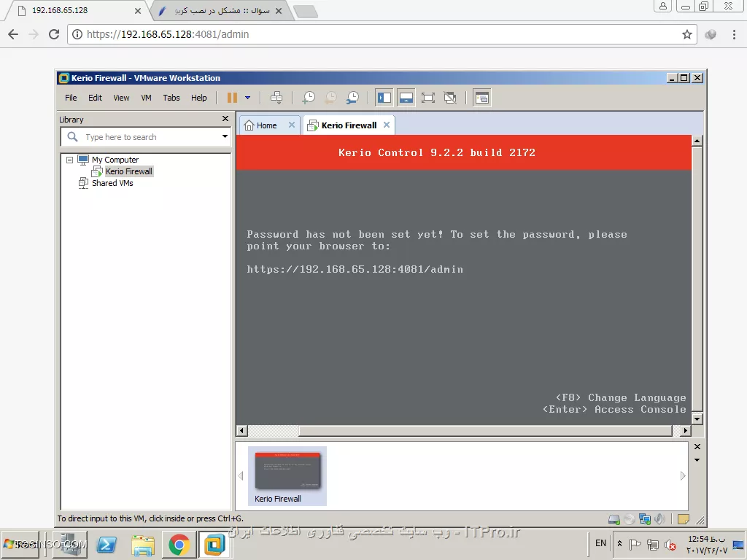This screenshot has width=747, height=560.
Task: Close the thumbnail bar
Action: click(697, 447)
